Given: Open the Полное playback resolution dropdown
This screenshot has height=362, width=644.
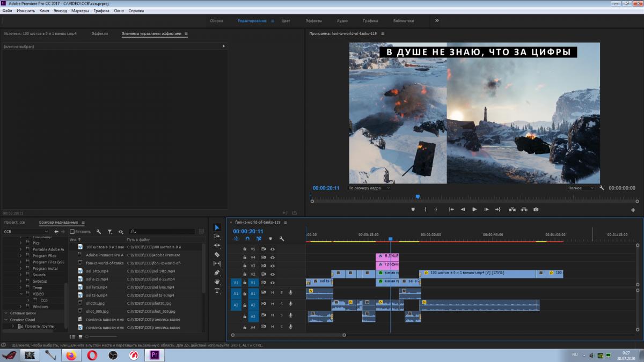Looking at the screenshot, I should [581, 188].
